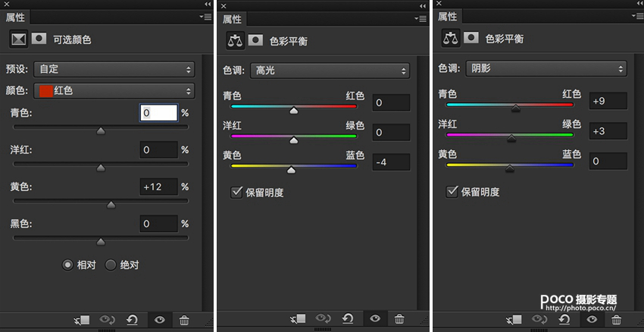
Task: Click the 属性 tab in shadows panel
Action: pos(448,16)
